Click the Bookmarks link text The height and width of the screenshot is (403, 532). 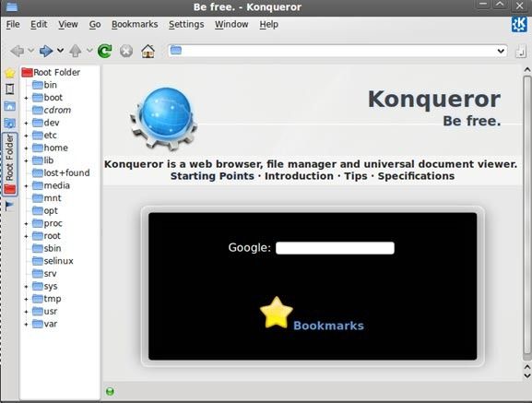(328, 326)
